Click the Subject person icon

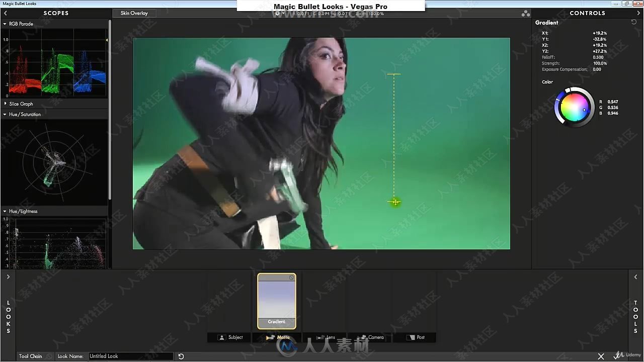point(221,337)
